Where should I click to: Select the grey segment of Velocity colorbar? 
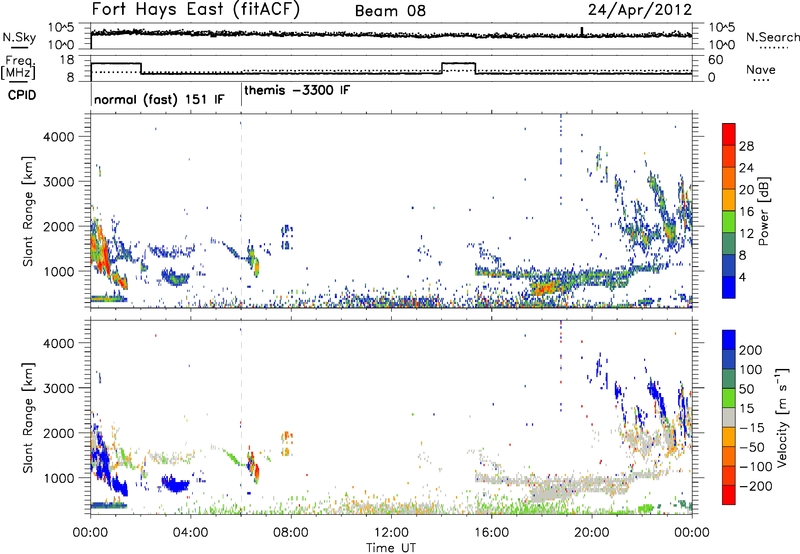(729, 417)
